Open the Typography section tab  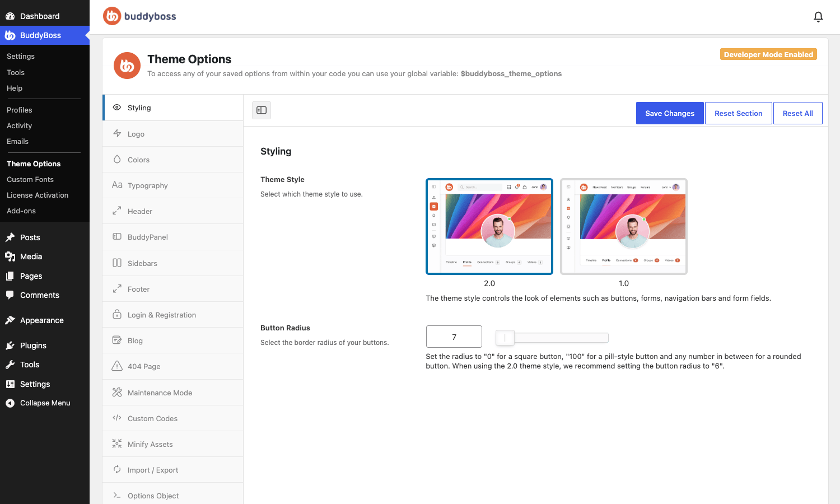coord(173,185)
